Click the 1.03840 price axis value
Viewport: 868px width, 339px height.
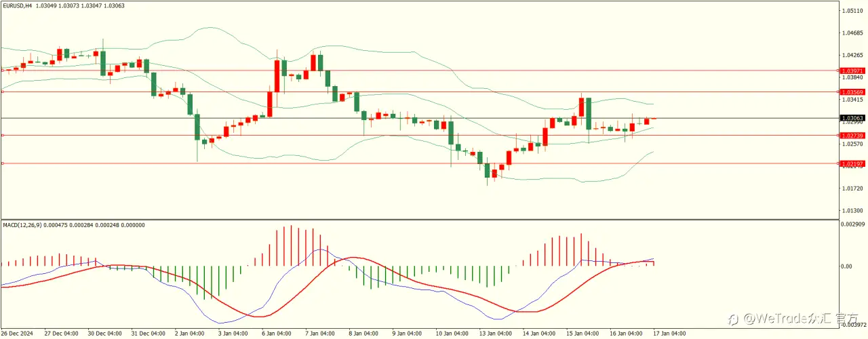click(852, 77)
